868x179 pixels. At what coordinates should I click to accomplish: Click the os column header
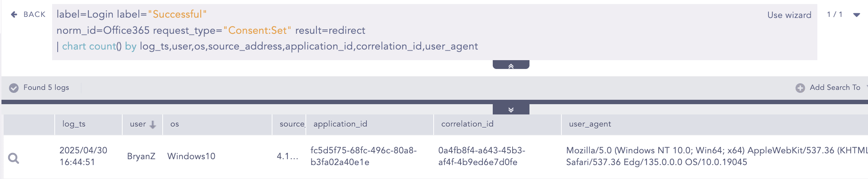coord(175,124)
